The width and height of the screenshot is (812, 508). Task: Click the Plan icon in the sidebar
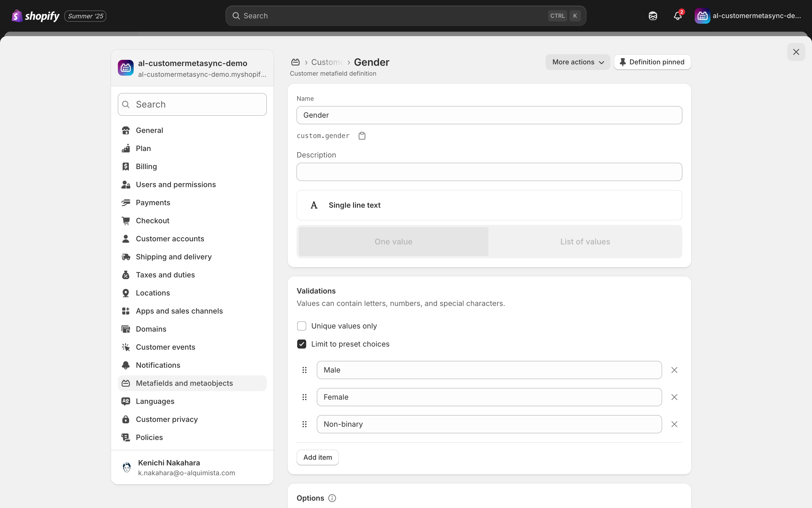tap(126, 148)
